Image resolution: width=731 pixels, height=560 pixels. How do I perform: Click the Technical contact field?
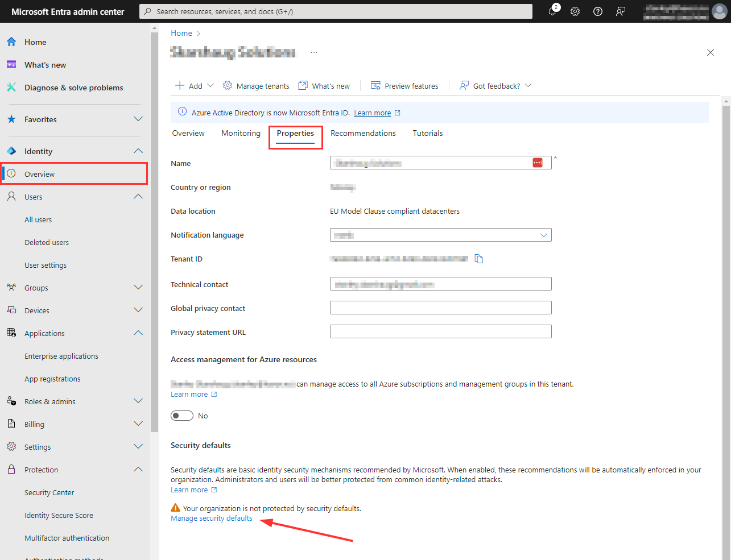coord(441,284)
